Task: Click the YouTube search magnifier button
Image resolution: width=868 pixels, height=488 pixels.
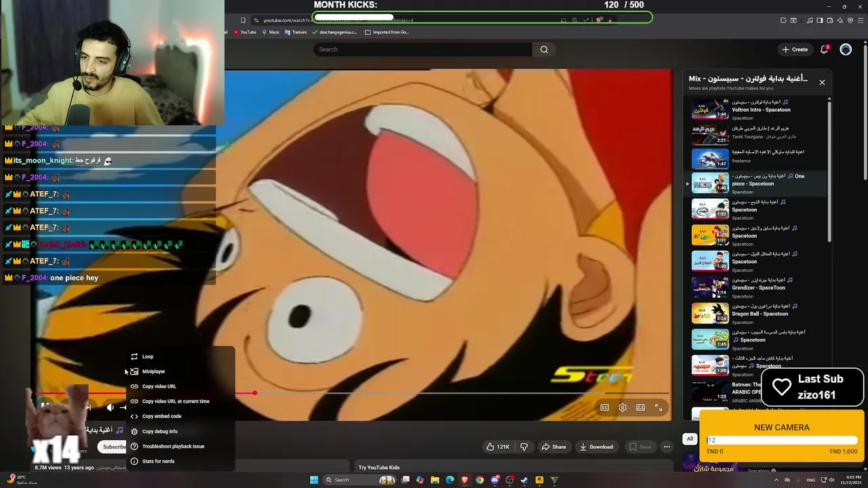Action: [544, 49]
